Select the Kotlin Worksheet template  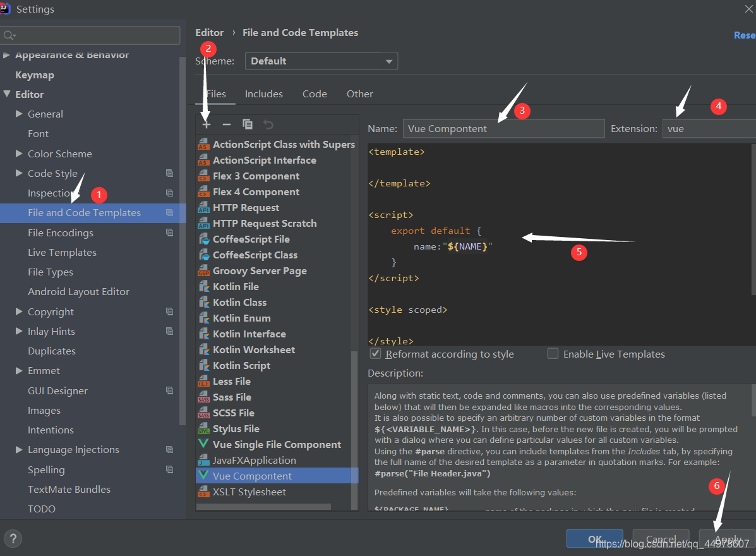254,349
